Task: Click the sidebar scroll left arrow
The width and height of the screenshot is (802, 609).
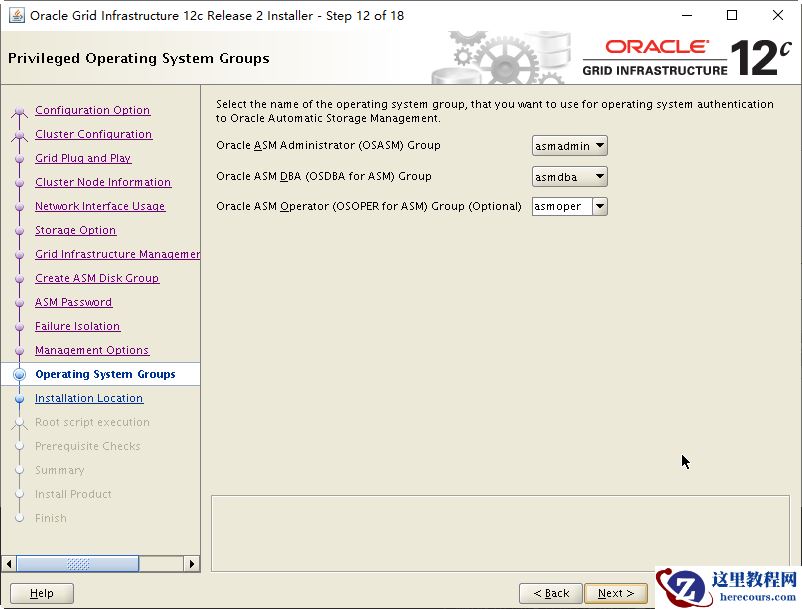Action: 9,564
